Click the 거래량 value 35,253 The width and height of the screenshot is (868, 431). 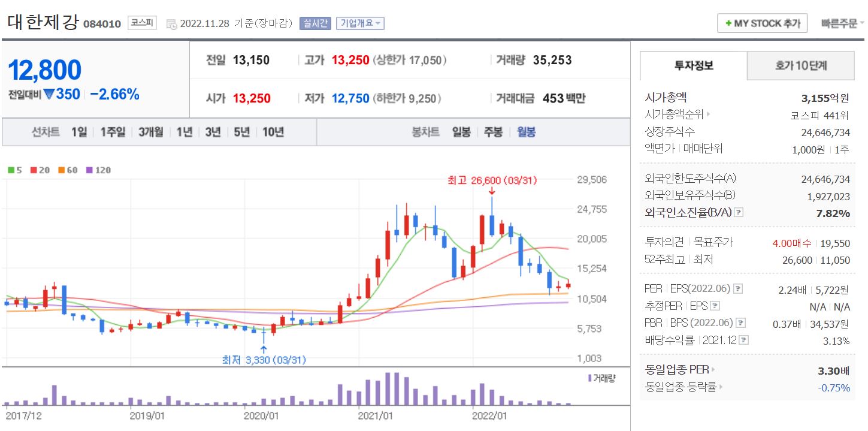pos(552,60)
